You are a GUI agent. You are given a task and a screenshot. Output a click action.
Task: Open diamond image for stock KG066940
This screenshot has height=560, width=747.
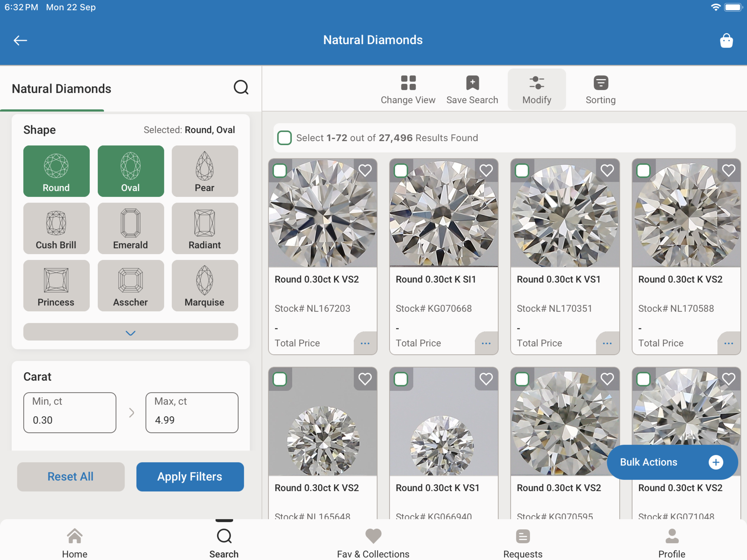(x=444, y=422)
